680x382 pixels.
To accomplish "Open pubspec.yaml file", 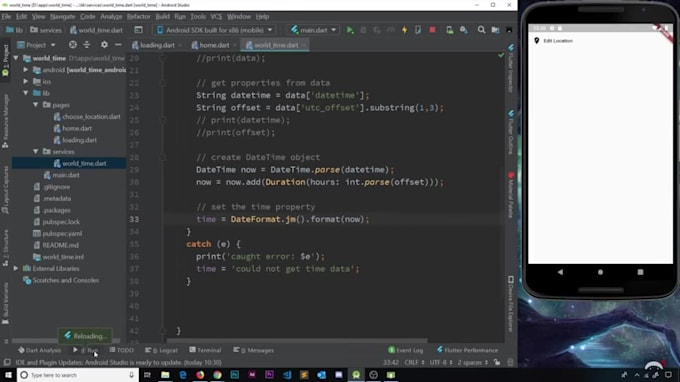I will pos(62,233).
